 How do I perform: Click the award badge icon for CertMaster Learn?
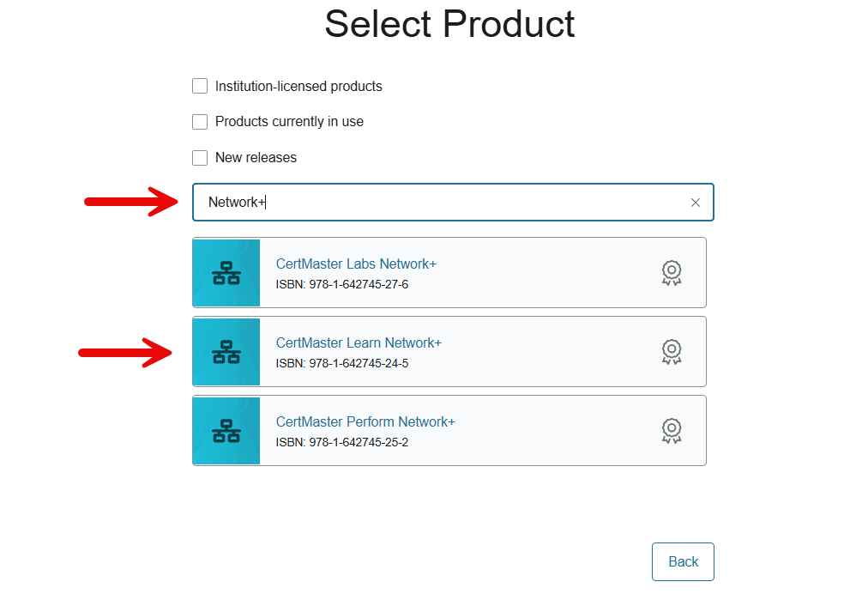tap(672, 352)
